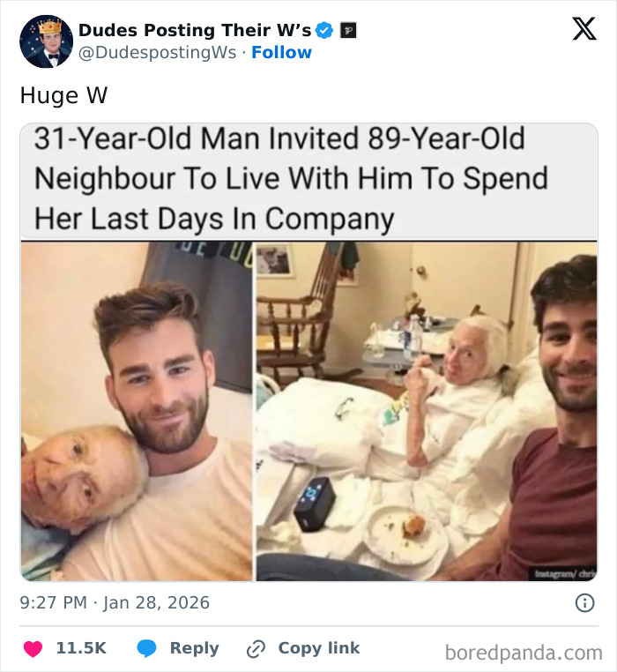Screen dimensions: 617x672
Task: Click the X logo in the corner
Action: click(x=584, y=29)
